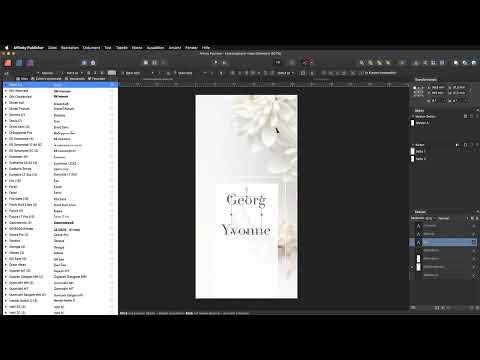Justify text with alignment icon
The width and height of the screenshot is (480, 360).
[254, 73]
